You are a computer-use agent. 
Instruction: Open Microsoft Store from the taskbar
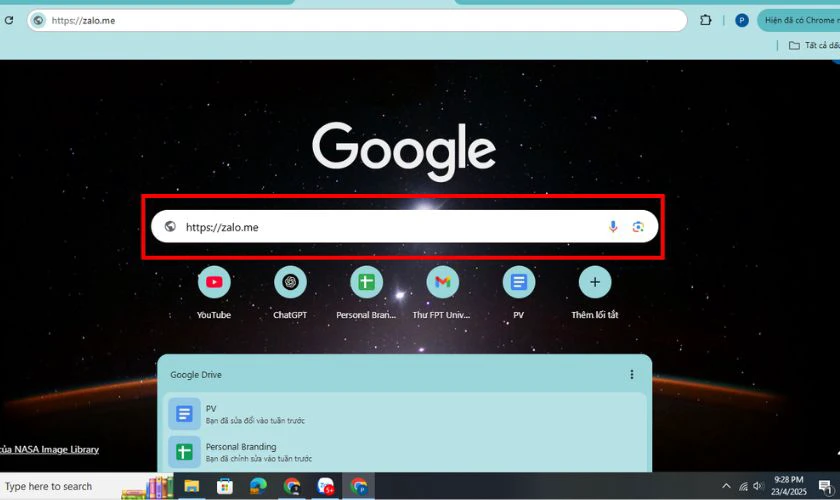224,486
